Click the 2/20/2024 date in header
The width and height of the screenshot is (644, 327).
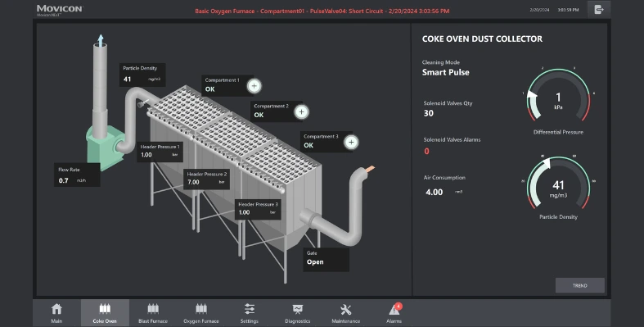tap(539, 10)
